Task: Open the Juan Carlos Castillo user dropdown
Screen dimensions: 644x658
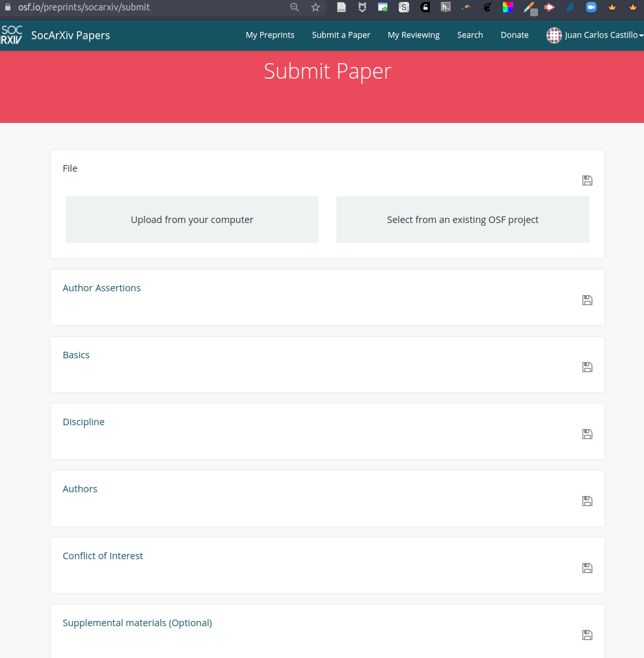Action: (x=595, y=35)
